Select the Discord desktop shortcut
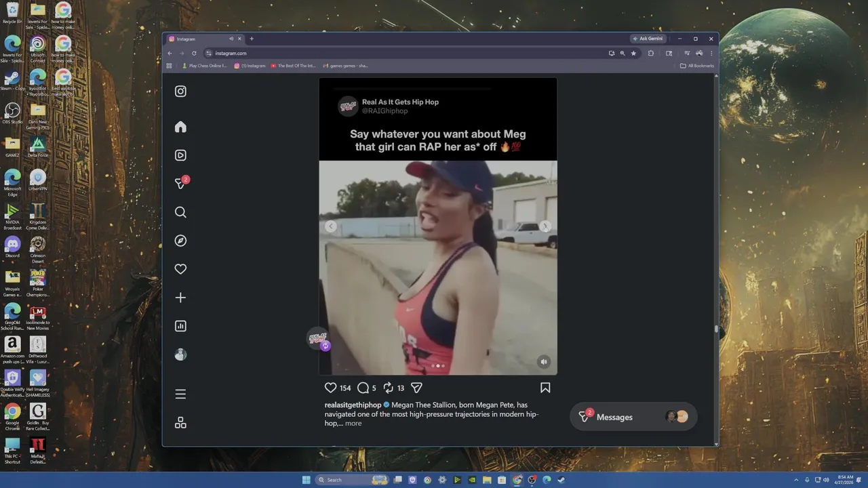868x488 pixels. [12, 247]
